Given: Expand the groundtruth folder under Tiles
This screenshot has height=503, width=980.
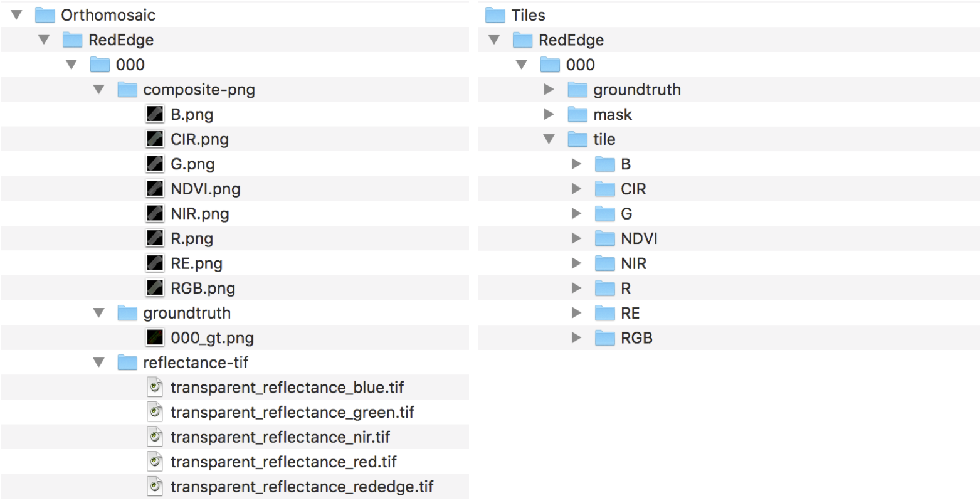Looking at the screenshot, I should click(x=549, y=90).
